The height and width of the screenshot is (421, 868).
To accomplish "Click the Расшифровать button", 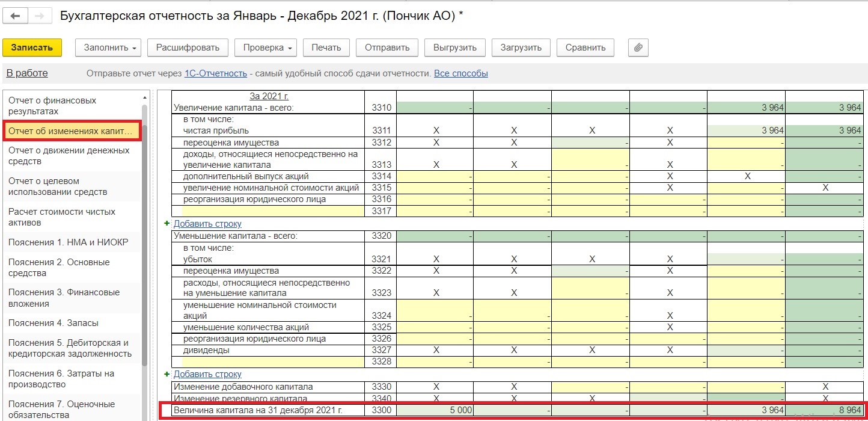I will click(x=188, y=48).
